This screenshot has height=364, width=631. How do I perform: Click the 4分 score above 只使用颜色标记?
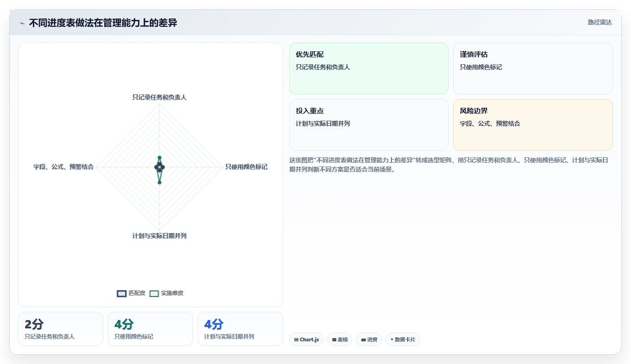(x=124, y=324)
